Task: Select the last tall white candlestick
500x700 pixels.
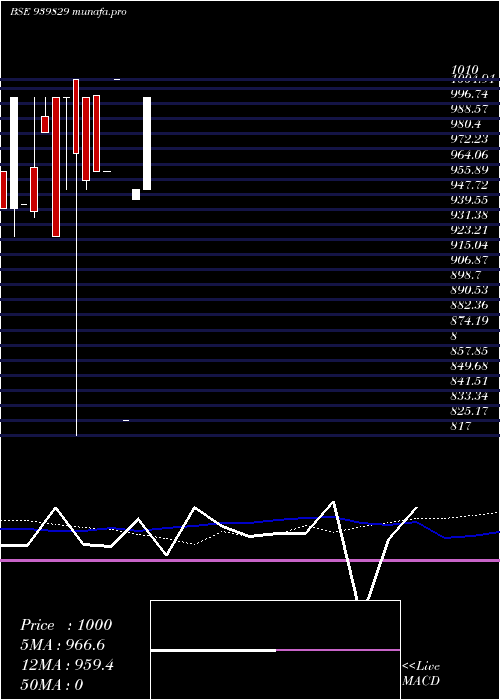Action: (x=147, y=143)
